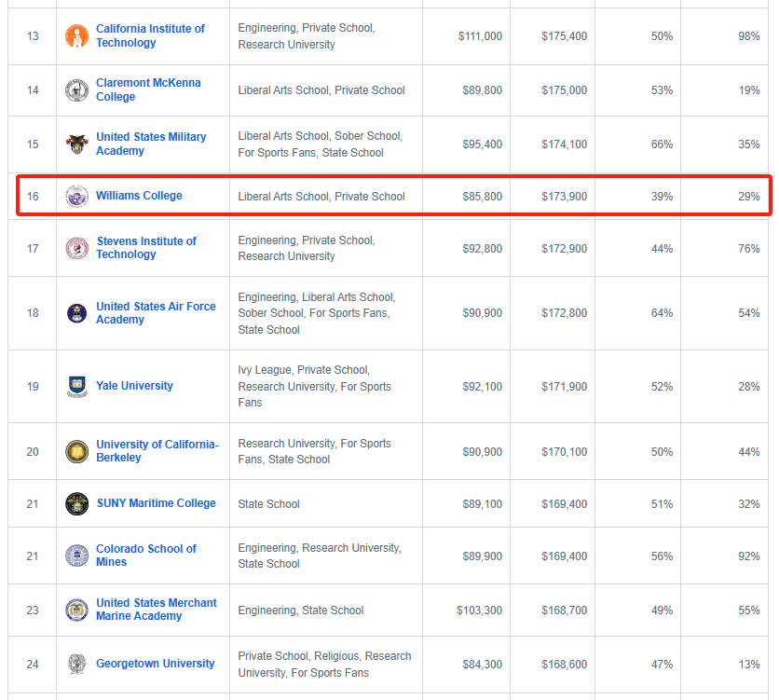Select Claremont McKenna's $175,000 value
779x700 pixels.
pos(565,90)
